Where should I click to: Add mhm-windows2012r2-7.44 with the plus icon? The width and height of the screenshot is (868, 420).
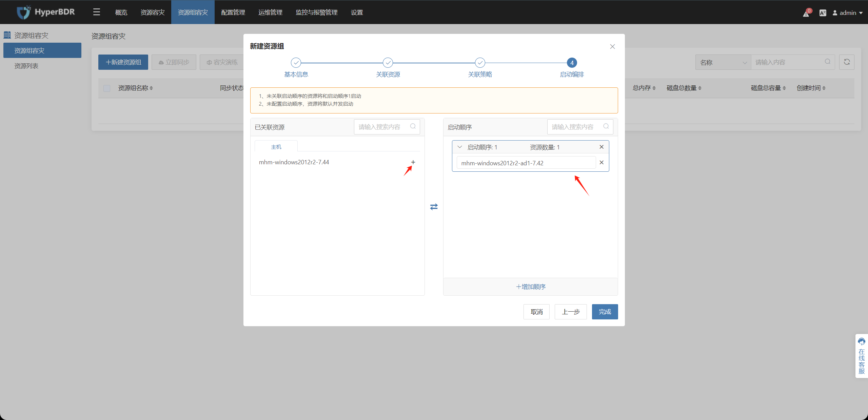coord(413,162)
